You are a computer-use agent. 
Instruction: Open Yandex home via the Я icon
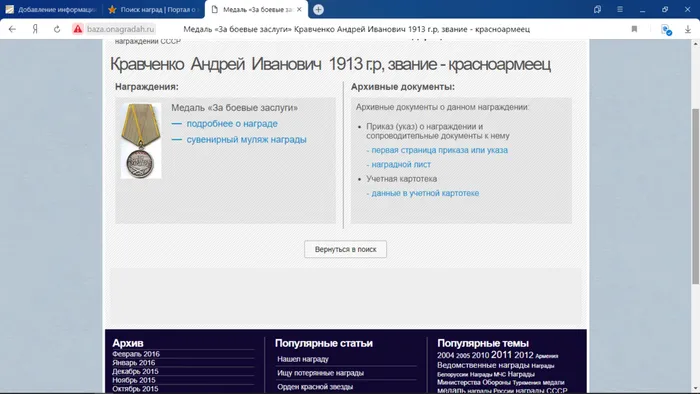pyautogui.click(x=35, y=29)
